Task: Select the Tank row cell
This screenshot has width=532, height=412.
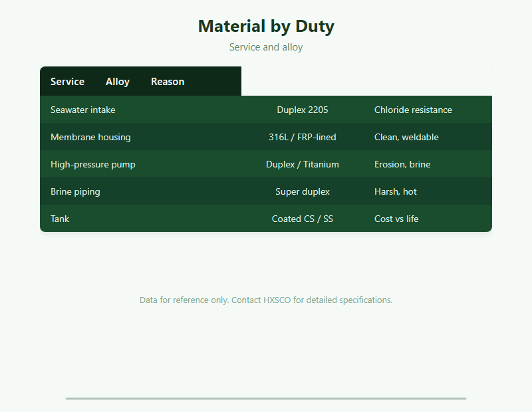Action: tap(140, 219)
